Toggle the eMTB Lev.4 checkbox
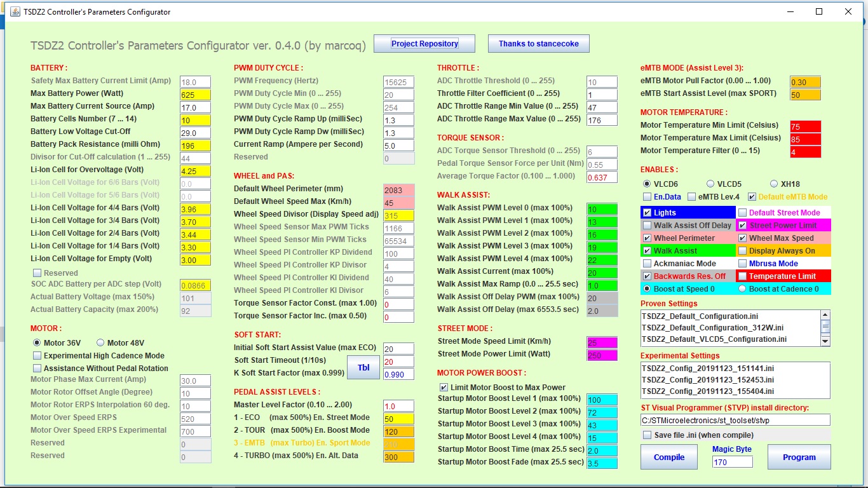This screenshot has height=488, width=868. click(x=691, y=197)
